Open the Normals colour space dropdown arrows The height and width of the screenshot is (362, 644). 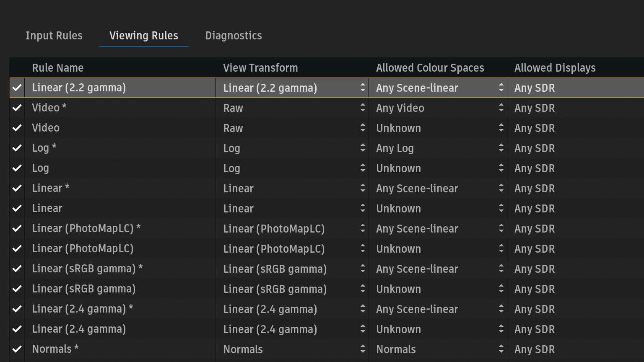point(501,349)
